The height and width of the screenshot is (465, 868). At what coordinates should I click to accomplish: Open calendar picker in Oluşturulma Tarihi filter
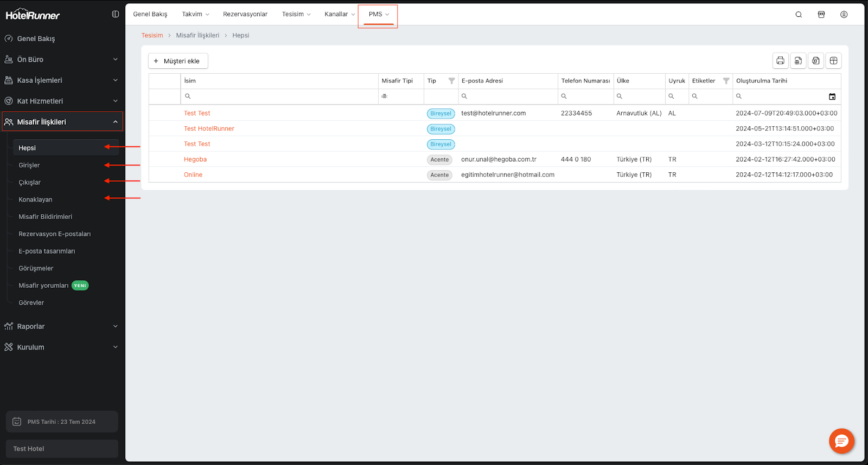coord(832,96)
